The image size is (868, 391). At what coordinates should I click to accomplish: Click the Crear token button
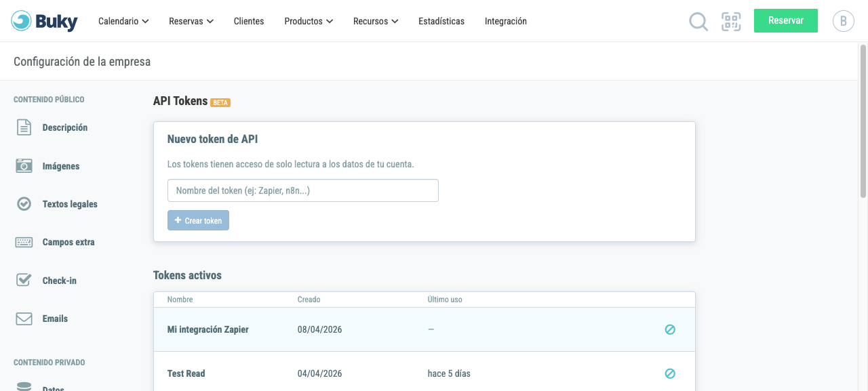click(198, 220)
